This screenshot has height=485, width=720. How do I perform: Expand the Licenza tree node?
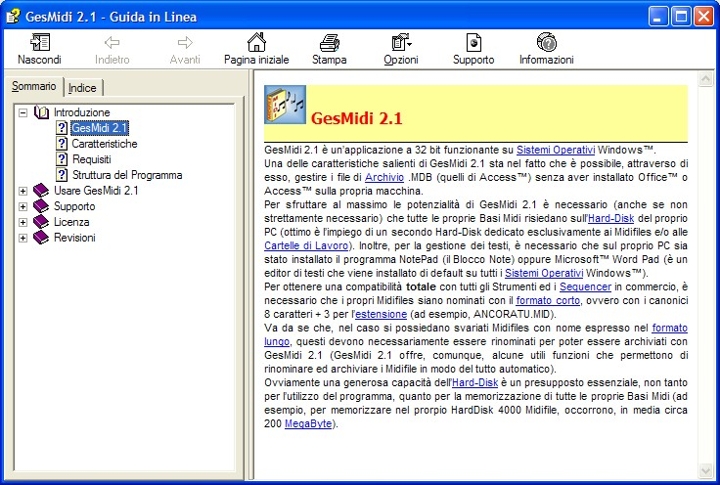tap(23, 222)
